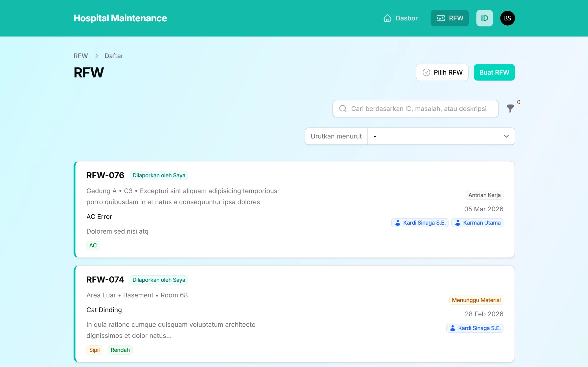Open the BS user avatar menu
Image resolution: width=588 pixels, height=367 pixels.
click(x=507, y=18)
